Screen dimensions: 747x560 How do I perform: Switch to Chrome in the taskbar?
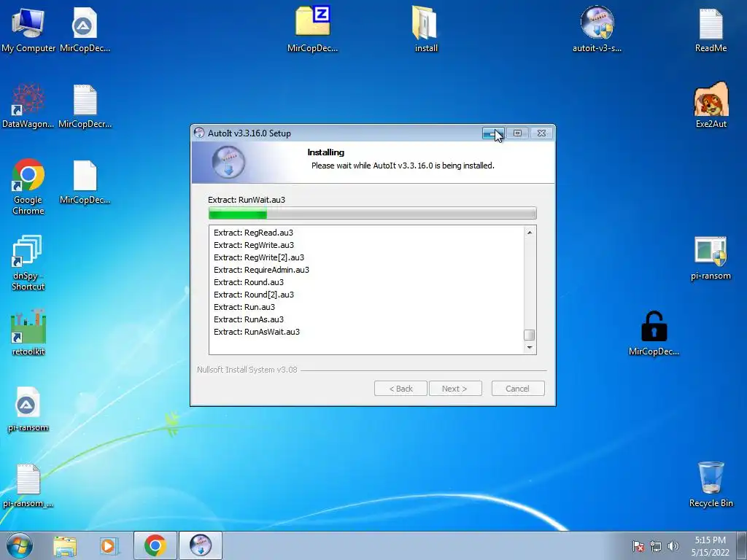155,545
